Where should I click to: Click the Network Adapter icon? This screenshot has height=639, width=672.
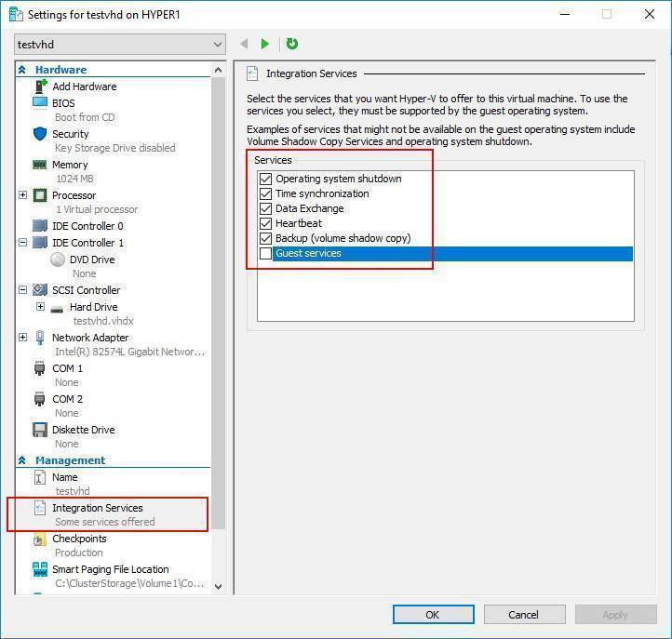[x=40, y=338]
